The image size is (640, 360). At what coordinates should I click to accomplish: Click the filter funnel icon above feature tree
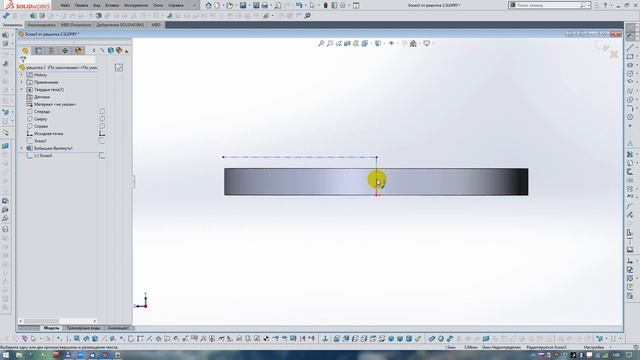[x=23, y=60]
